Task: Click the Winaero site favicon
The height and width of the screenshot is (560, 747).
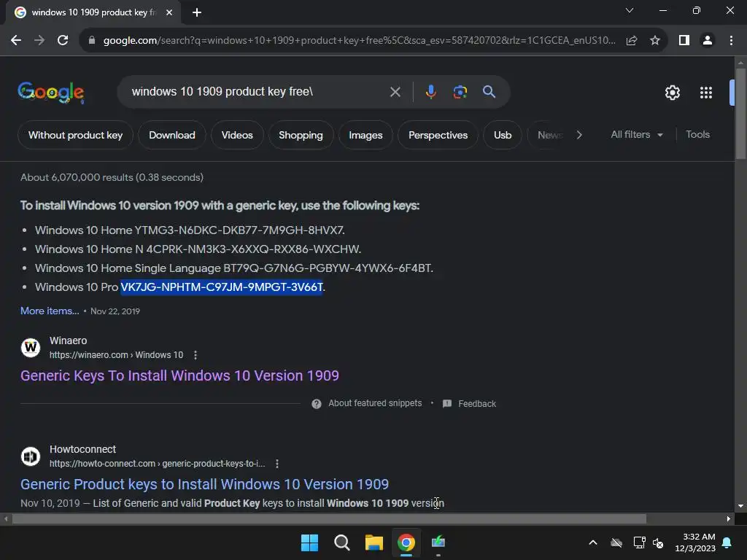Action: click(x=31, y=348)
